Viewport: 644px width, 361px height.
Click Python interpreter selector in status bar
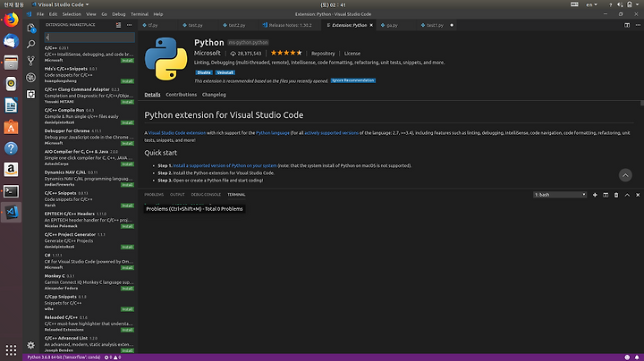click(64, 357)
